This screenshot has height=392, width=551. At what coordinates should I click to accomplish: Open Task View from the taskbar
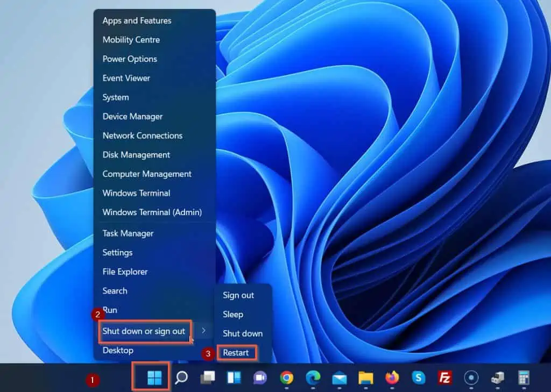tap(209, 376)
